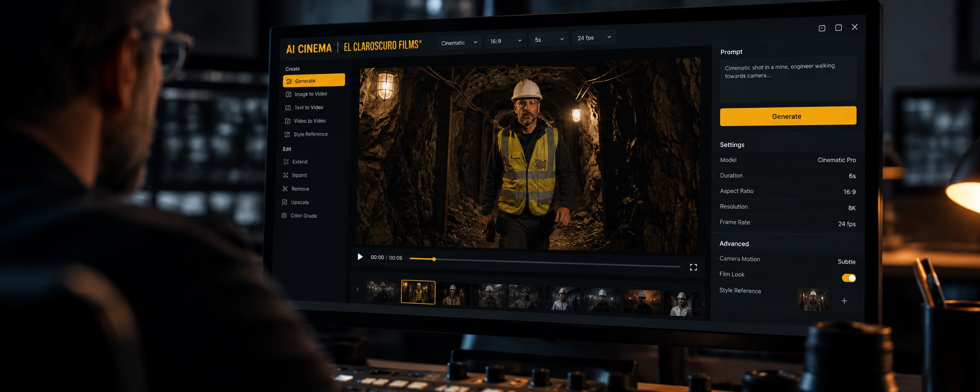This screenshot has height=392, width=980.
Task: Click the 24 fps Frame Rate setting value
Action: tap(847, 224)
